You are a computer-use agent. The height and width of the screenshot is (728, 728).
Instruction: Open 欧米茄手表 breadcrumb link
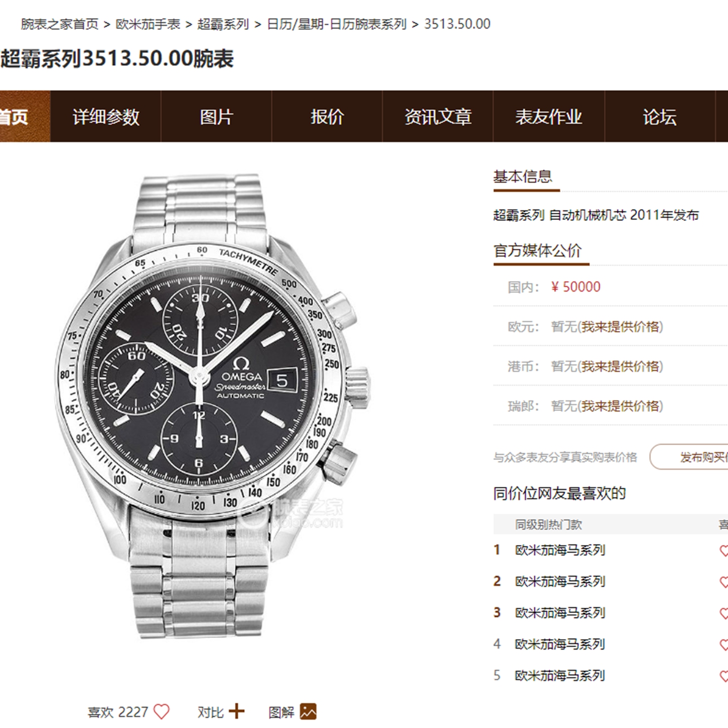click(x=148, y=24)
